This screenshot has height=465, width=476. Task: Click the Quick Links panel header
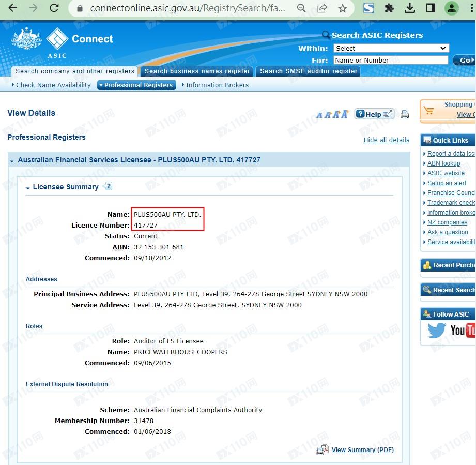coord(448,140)
